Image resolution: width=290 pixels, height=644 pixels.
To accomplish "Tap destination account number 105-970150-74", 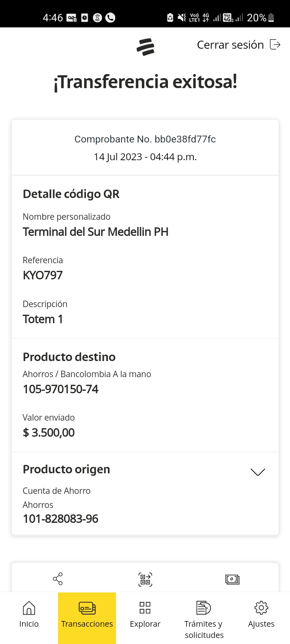I will [61, 389].
